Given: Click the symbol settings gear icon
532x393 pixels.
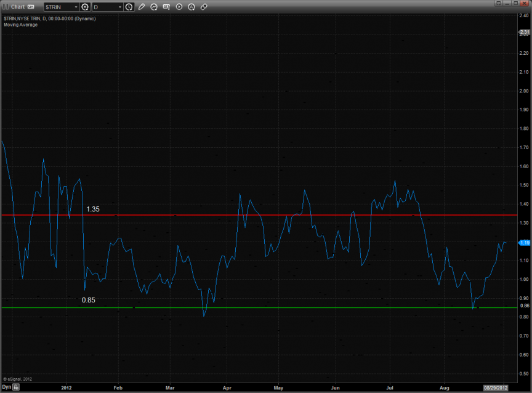Looking at the screenshot, I should (x=85, y=7).
